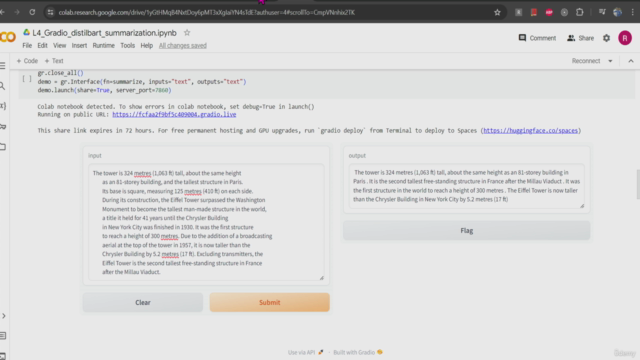Open the huggingface.co/spaces link
The width and height of the screenshot is (640, 360).
click(x=531, y=131)
